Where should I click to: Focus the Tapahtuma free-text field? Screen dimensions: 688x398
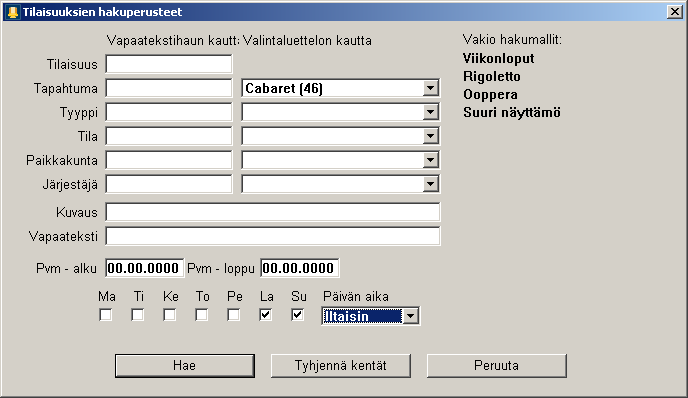click(x=169, y=88)
